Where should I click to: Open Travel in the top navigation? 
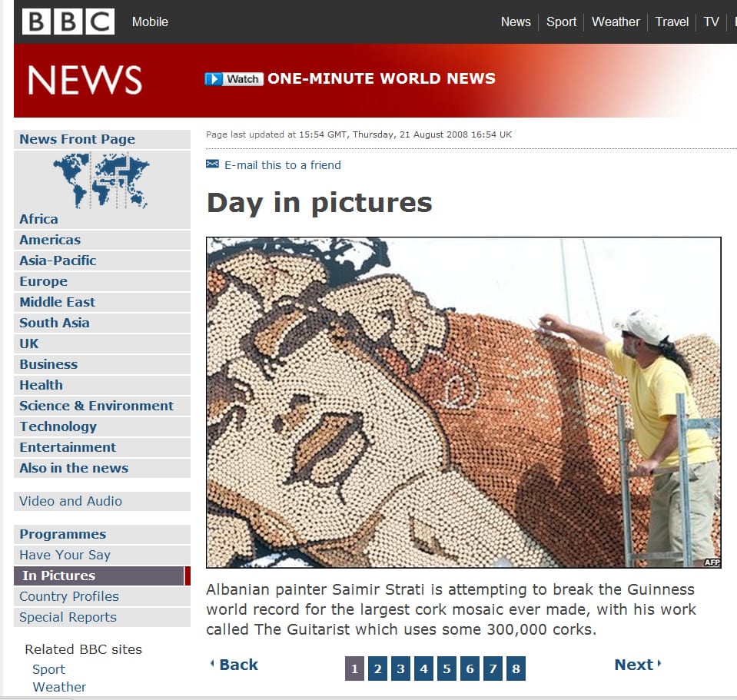point(672,22)
